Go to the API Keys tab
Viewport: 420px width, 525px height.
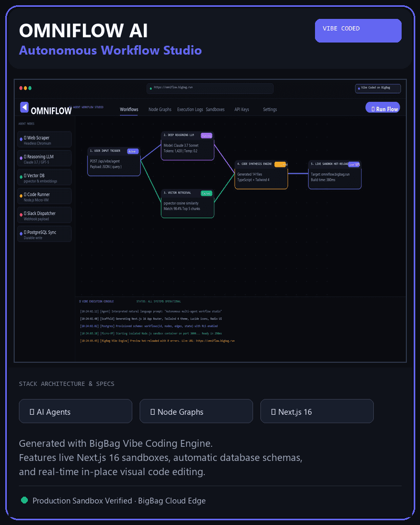[241, 110]
